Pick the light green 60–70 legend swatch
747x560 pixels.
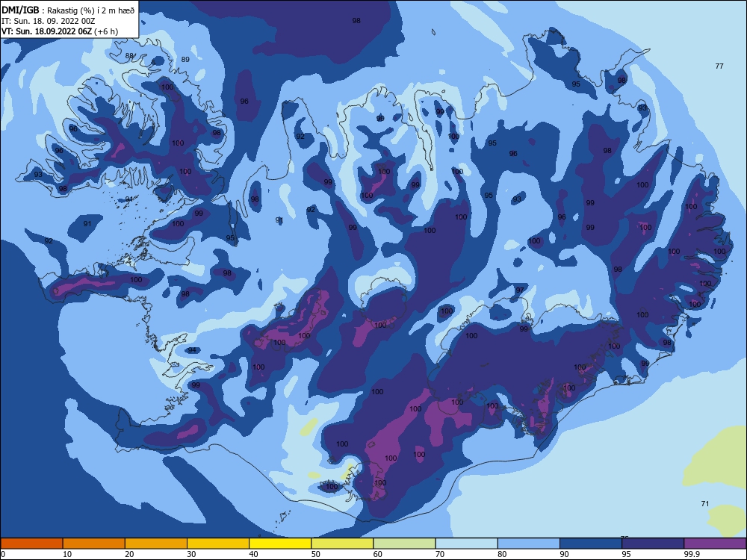[404, 544]
